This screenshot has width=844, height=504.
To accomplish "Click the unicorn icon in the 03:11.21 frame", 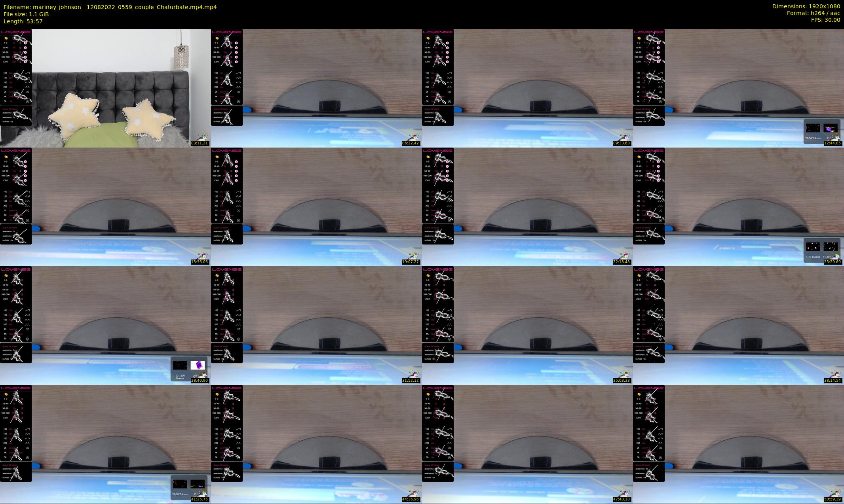I will point(203,137).
